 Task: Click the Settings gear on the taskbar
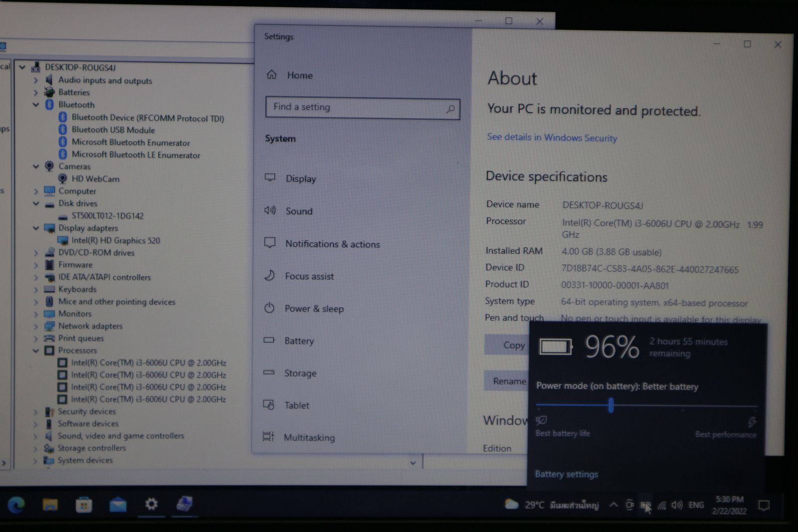[151, 504]
